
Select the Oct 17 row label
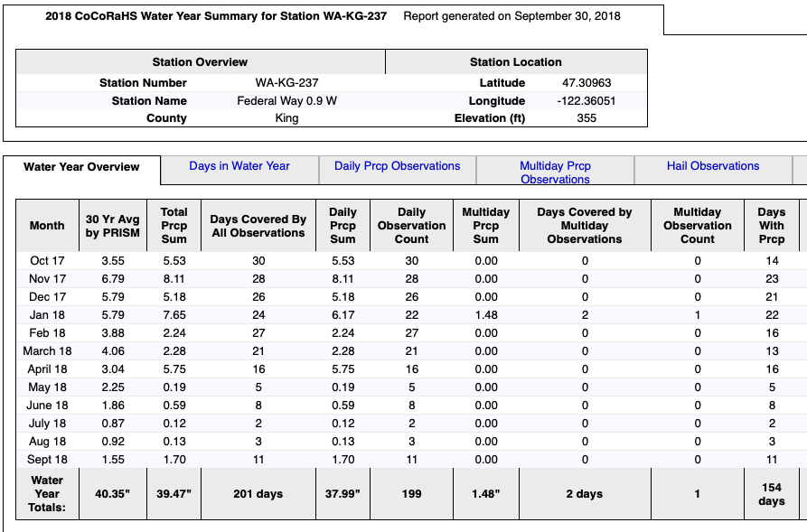(x=47, y=261)
